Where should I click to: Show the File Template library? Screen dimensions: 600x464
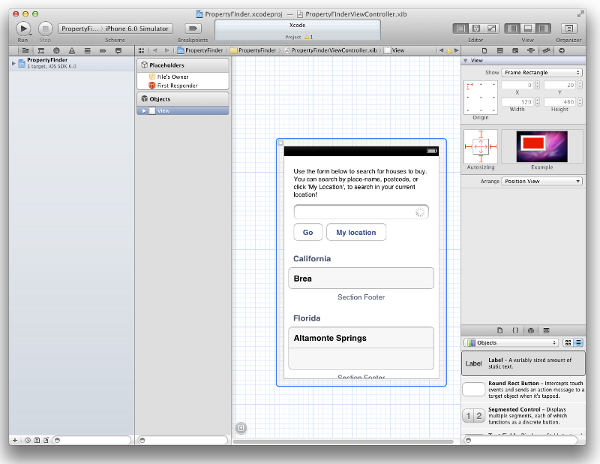500,330
